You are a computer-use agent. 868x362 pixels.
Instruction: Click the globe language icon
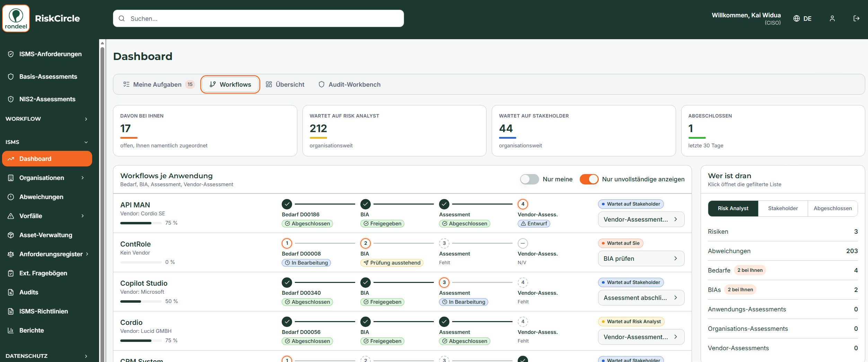(x=797, y=19)
